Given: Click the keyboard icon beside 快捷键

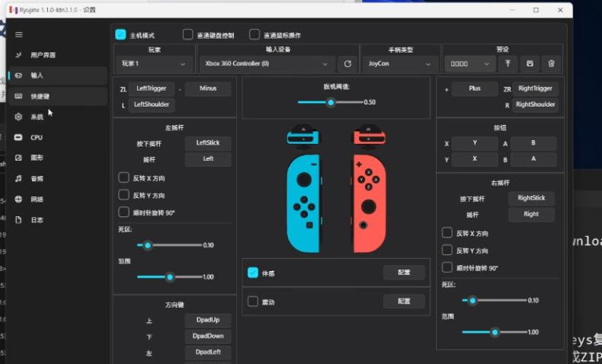Looking at the screenshot, I should coord(18,96).
